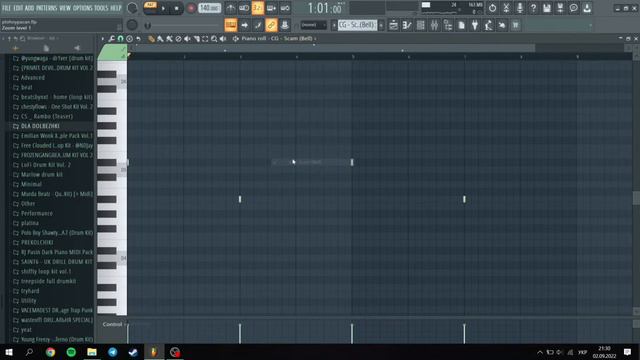Screen dimensions: 640x360
Task: Click the 1:01:00 time display
Action: point(325,8)
